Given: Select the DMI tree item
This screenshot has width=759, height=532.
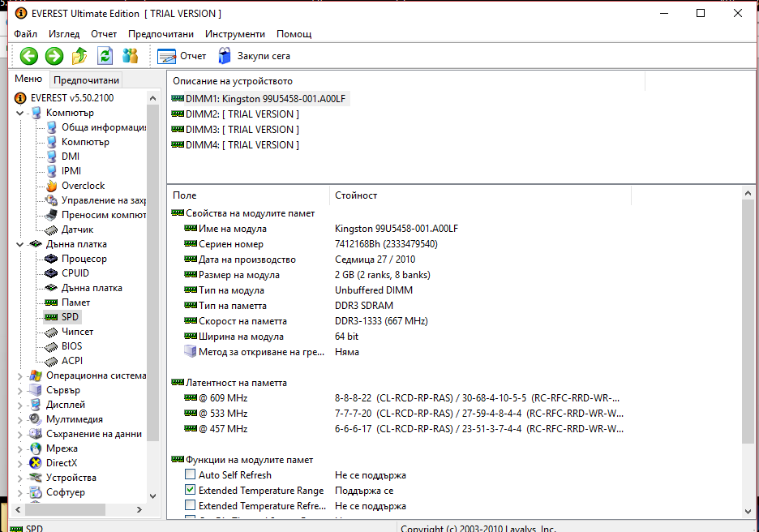Looking at the screenshot, I should [x=71, y=157].
